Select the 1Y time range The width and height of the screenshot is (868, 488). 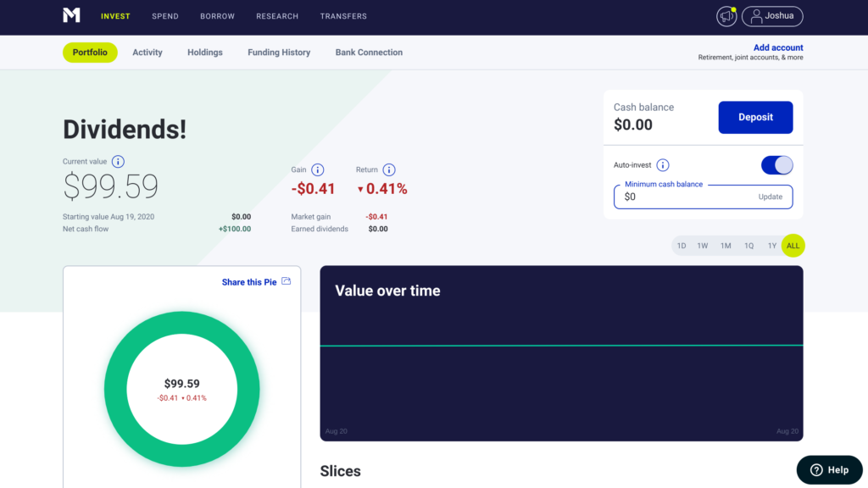click(x=771, y=246)
